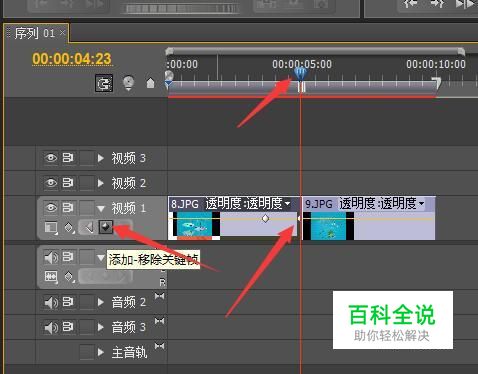The image size is (478, 374).
Task: Click the zoom bar left end handle
Action: (x=169, y=51)
